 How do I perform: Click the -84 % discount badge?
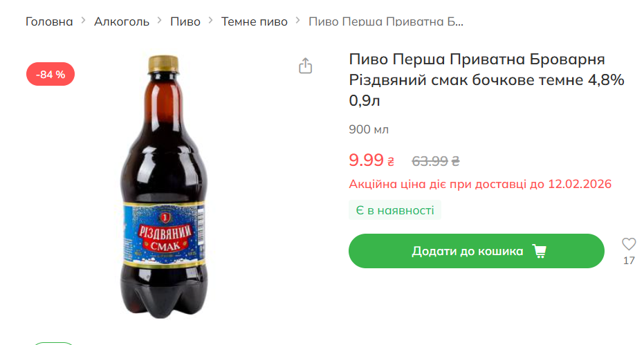click(50, 75)
